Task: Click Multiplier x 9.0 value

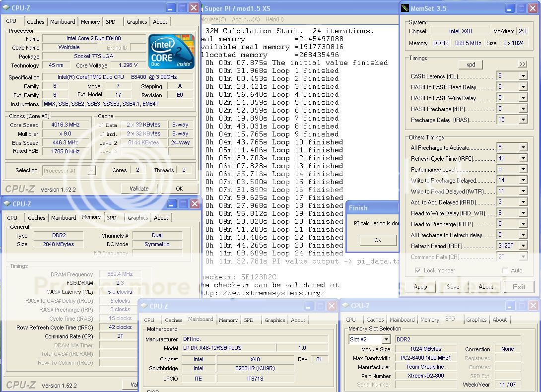Action: (66, 133)
